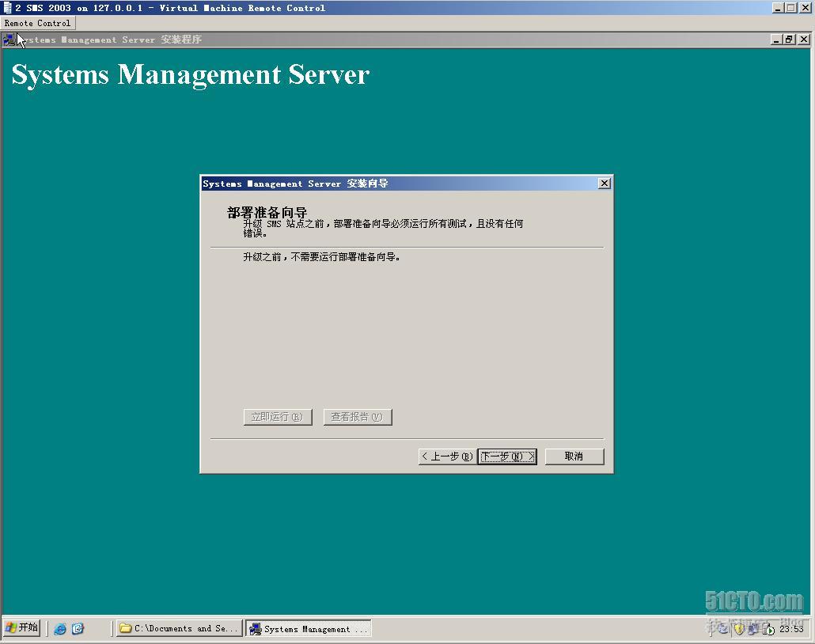Click 下一步(N) to proceed in wizard
This screenshot has height=644, width=815.
(x=506, y=456)
